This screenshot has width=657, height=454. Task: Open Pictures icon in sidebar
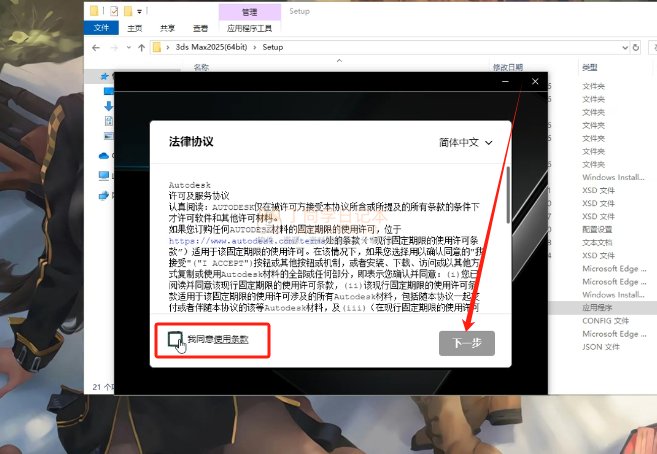point(109,136)
